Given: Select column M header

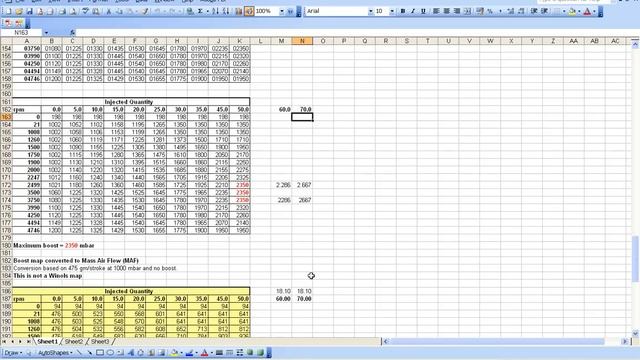Looking at the screenshot, I should [x=281, y=41].
